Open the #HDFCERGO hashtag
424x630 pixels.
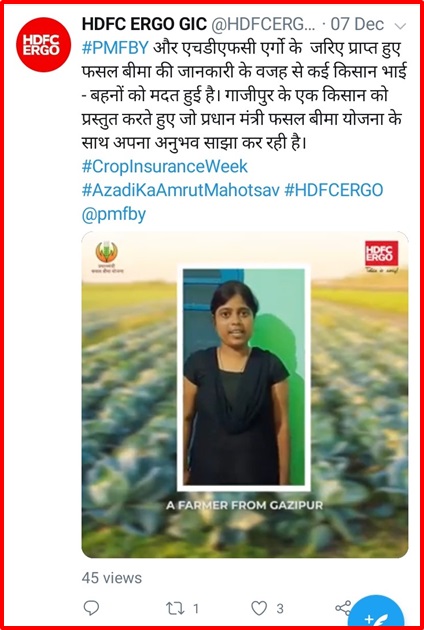334,191
